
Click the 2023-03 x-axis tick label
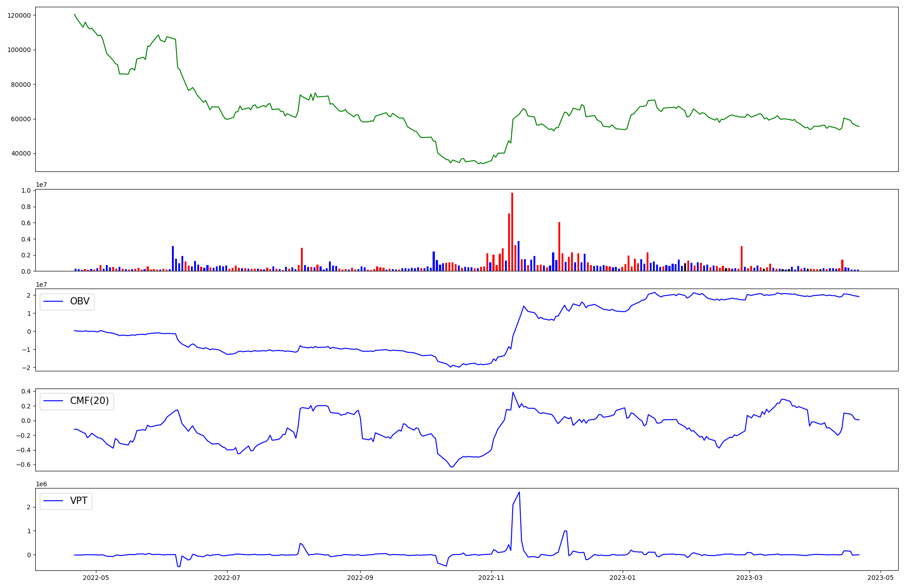tap(749, 578)
